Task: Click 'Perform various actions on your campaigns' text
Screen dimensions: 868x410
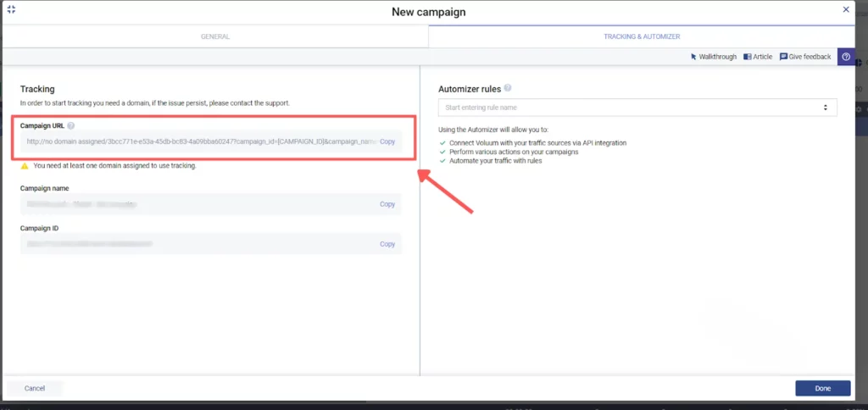Action: pyautogui.click(x=514, y=152)
